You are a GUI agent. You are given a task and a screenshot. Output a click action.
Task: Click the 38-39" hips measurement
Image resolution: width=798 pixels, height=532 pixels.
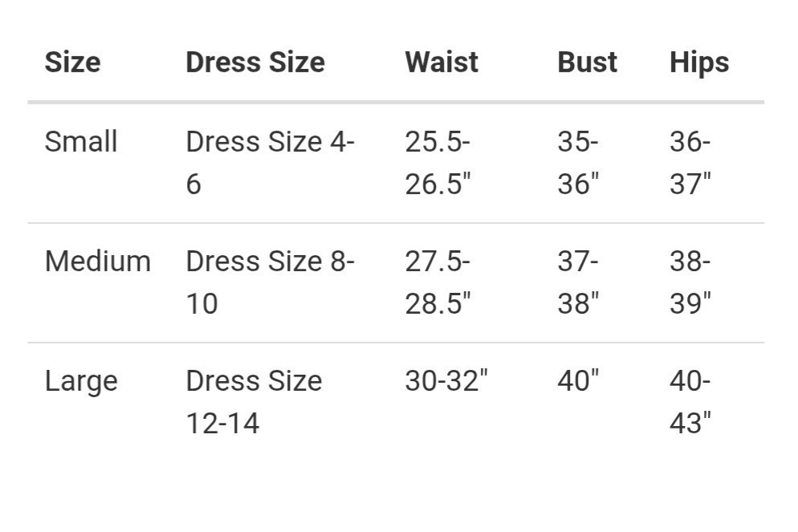pos(690,282)
